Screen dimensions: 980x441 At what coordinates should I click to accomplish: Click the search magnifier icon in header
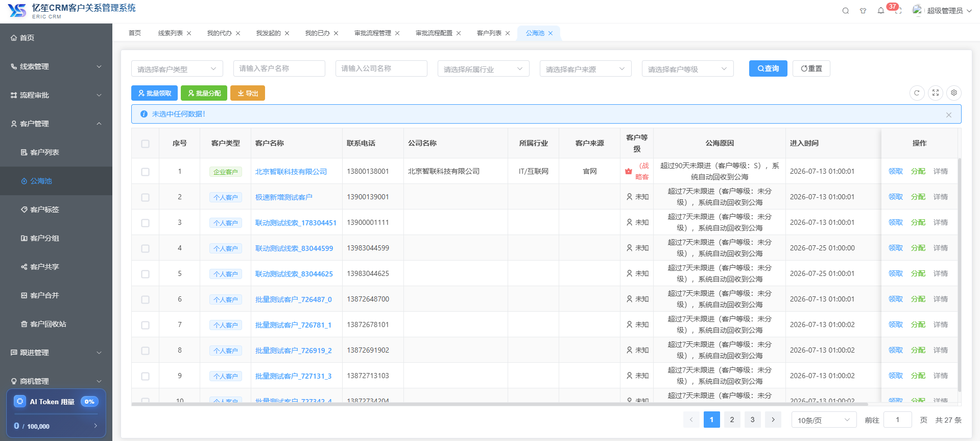click(x=846, y=11)
